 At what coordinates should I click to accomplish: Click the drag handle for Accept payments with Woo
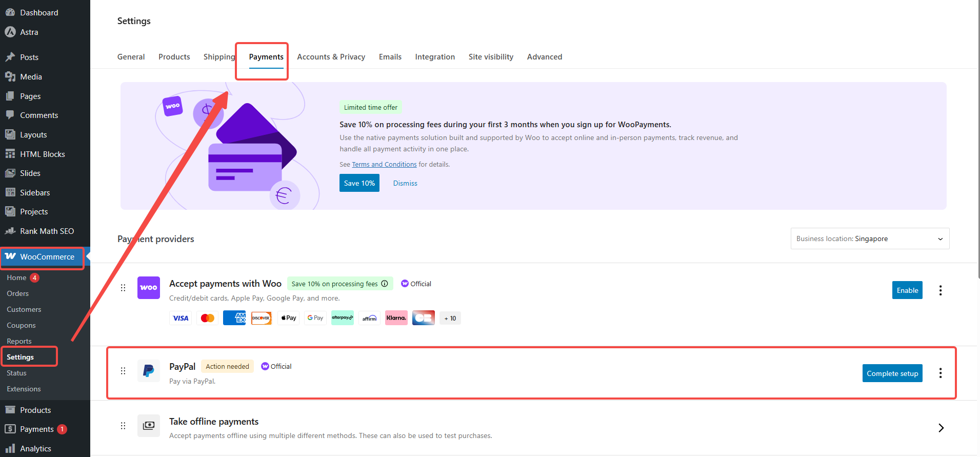click(123, 288)
